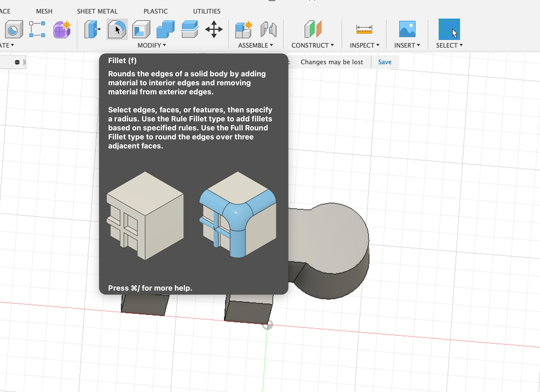Click the Combine bodies tool

pyautogui.click(x=166, y=29)
